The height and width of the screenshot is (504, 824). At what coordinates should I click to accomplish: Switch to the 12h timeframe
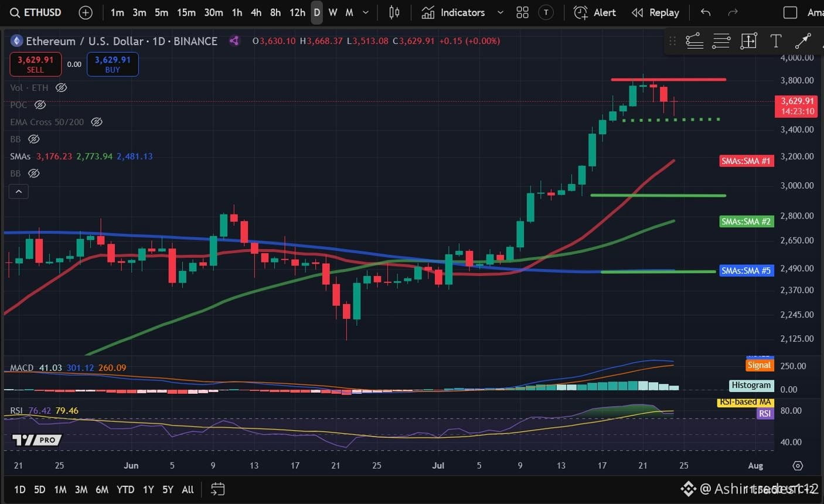[x=297, y=12]
